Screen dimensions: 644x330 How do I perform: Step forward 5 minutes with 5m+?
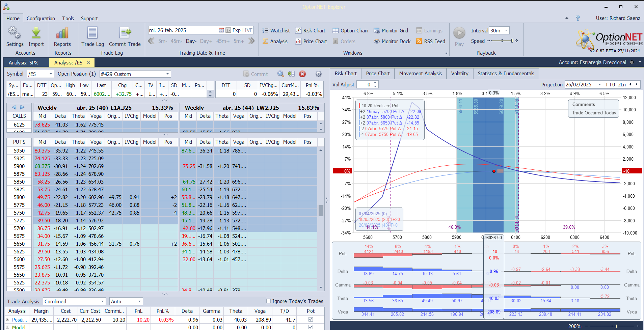[x=239, y=41]
